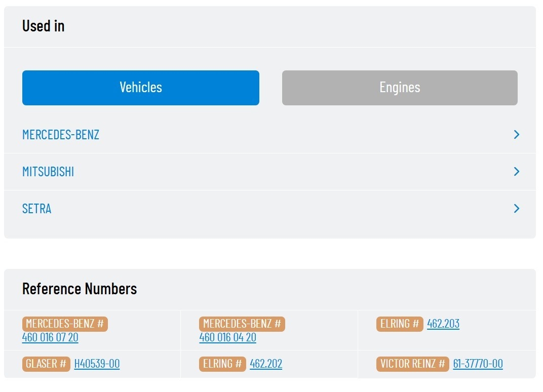Screen dimensions: 543x392
Task: Expand the SETRA chevron arrow
Action: 516,209
